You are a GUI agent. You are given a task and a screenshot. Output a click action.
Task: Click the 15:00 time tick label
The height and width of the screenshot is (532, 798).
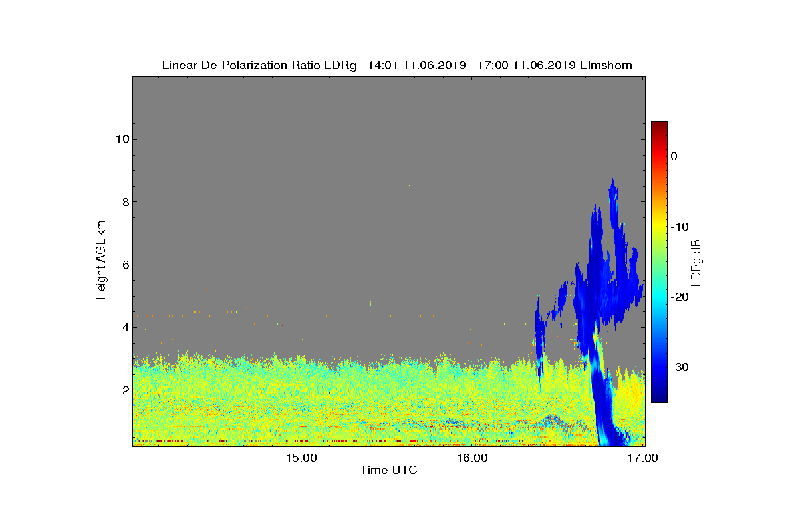pos(301,458)
